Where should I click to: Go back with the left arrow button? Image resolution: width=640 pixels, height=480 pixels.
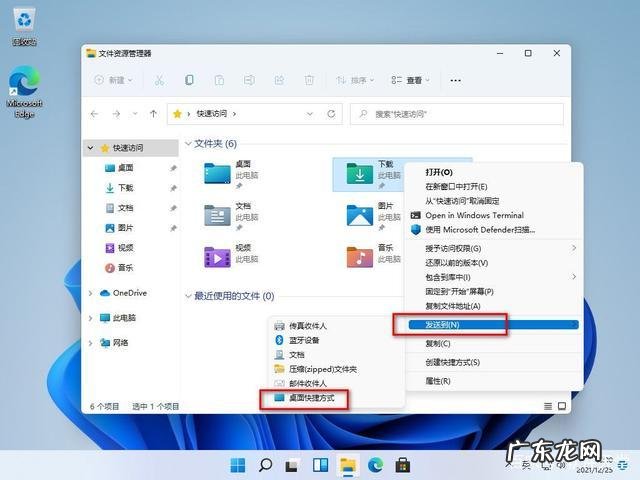[x=94, y=114]
